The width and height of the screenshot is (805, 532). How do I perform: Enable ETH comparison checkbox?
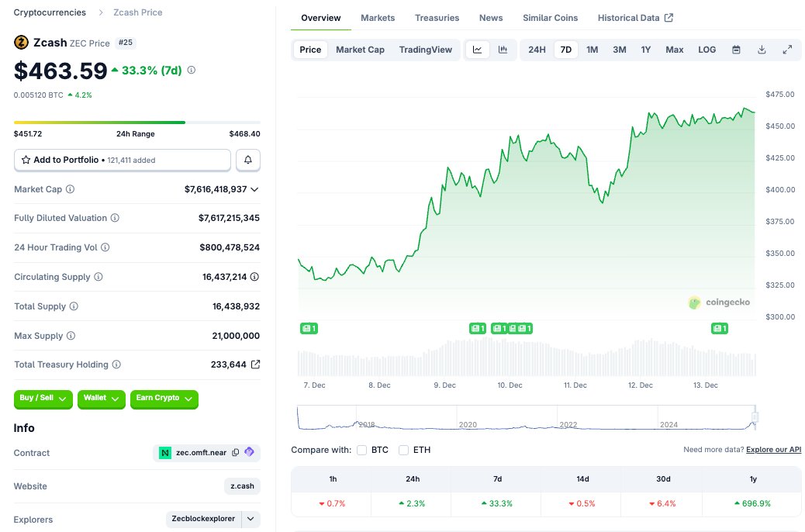click(x=403, y=450)
